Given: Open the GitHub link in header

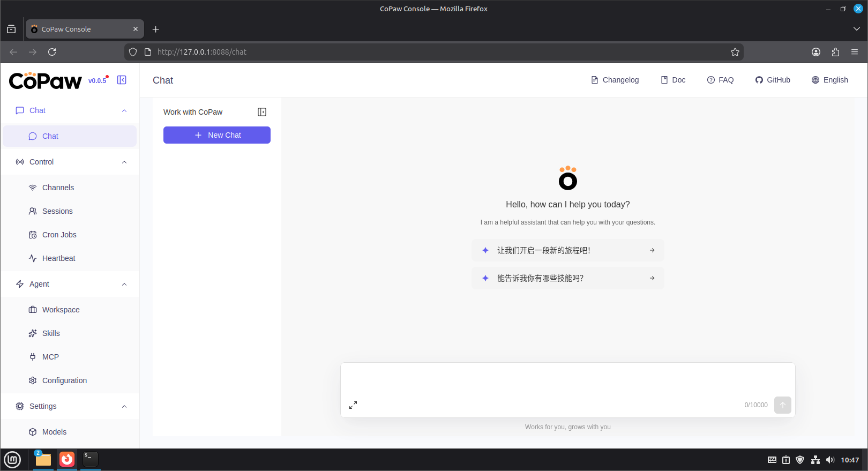Looking at the screenshot, I should tap(773, 80).
